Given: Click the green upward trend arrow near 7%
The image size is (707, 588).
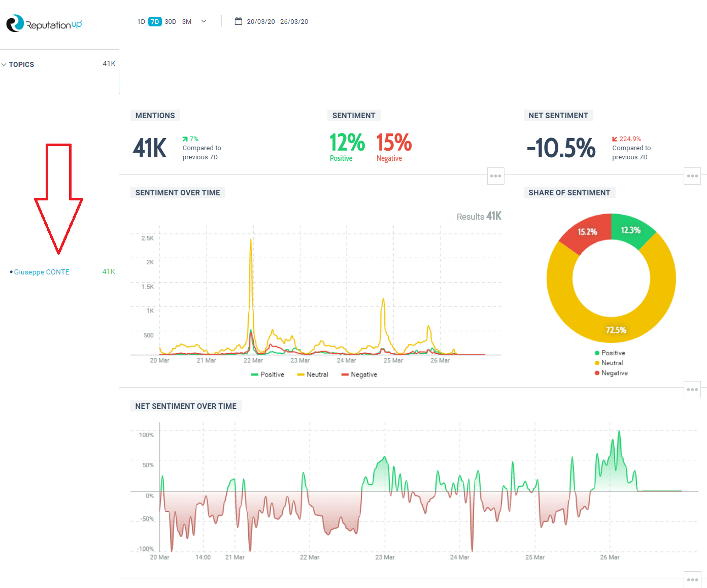Looking at the screenshot, I should 185,138.
